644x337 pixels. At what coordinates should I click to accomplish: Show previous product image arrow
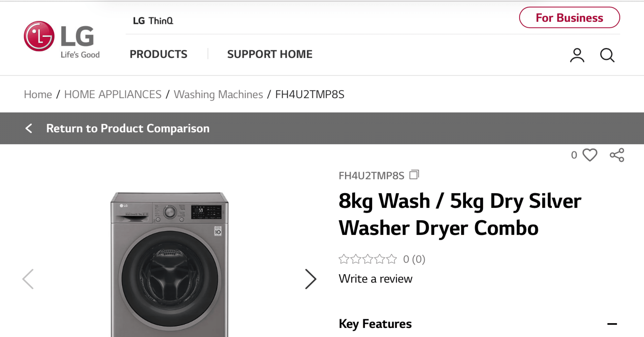28,279
